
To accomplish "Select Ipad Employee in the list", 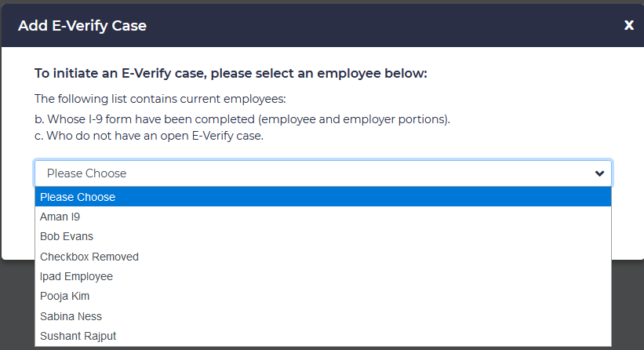I will pos(76,276).
